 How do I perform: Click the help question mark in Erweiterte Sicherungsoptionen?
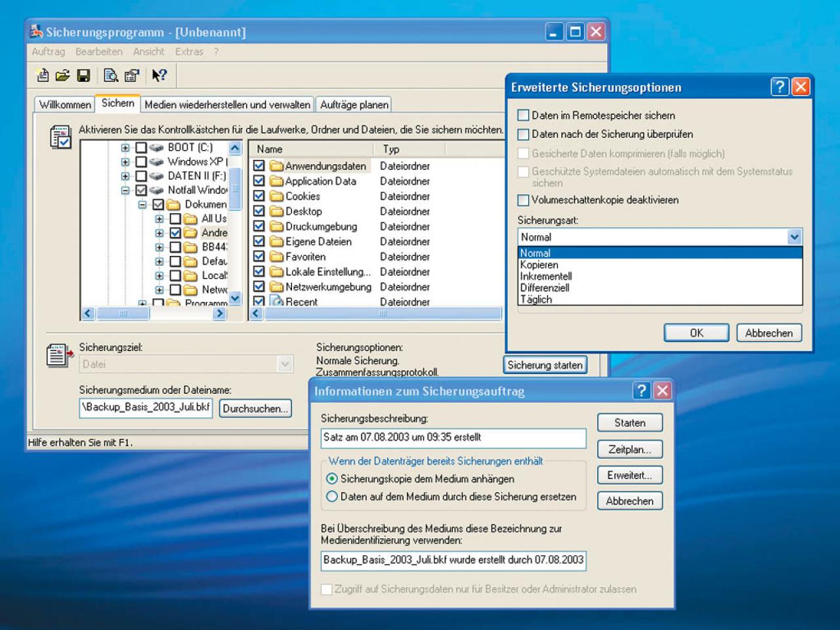779,87
